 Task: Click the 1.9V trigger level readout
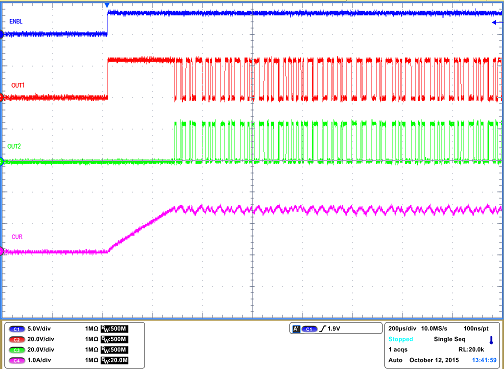pos(334,329)
